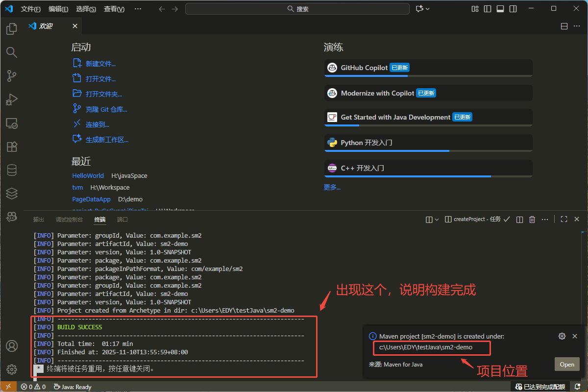Click Open in the Maven notification
Screen dimensions: 588x392
[567, 364]
